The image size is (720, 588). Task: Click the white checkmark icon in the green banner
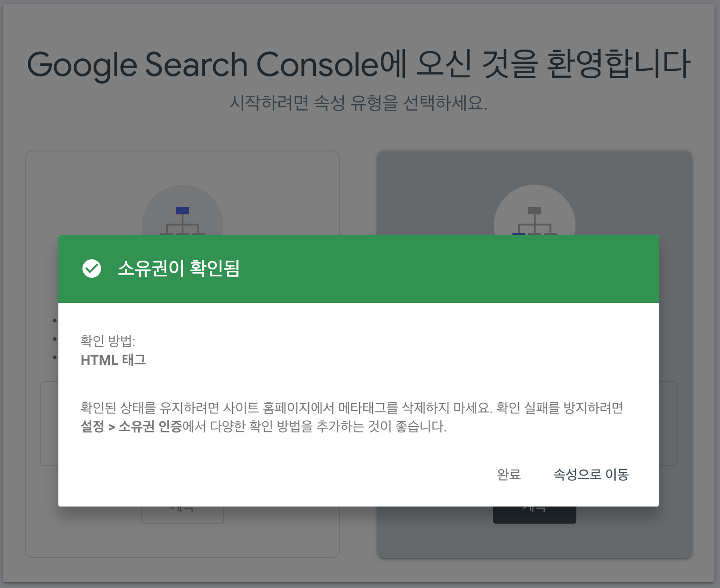click(x=92, y=269)
